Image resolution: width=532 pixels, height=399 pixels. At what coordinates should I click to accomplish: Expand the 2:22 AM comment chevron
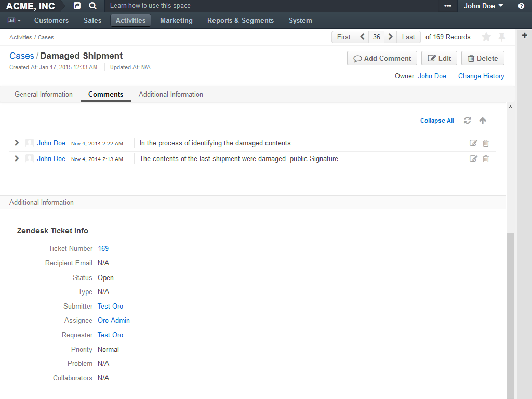pyautogui.click(x=17, y=143)
